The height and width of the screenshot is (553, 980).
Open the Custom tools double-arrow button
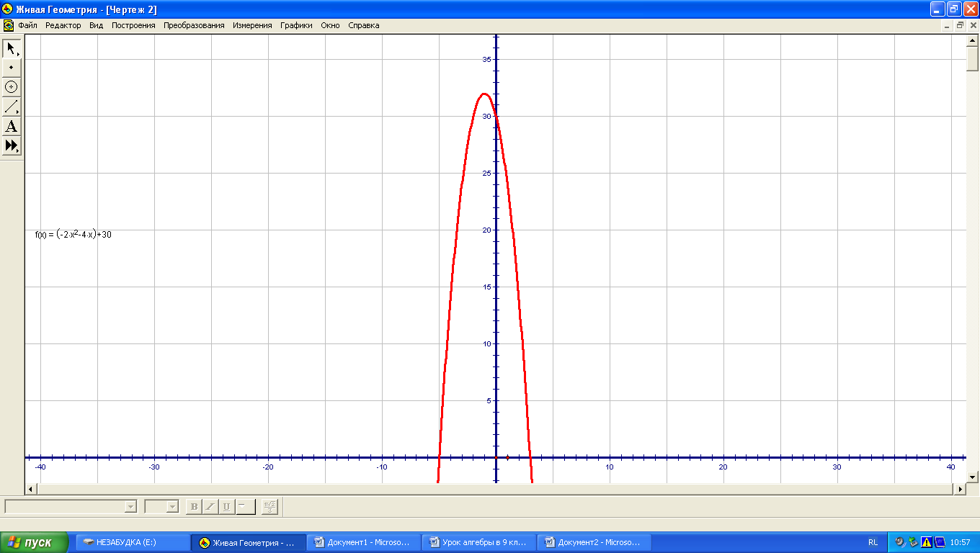[x=12, y=145]
